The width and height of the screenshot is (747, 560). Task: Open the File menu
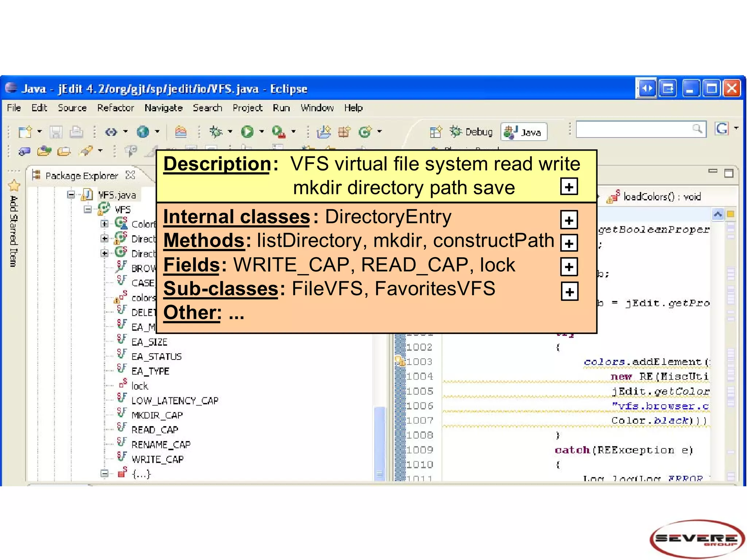click(x=14, y=108)
